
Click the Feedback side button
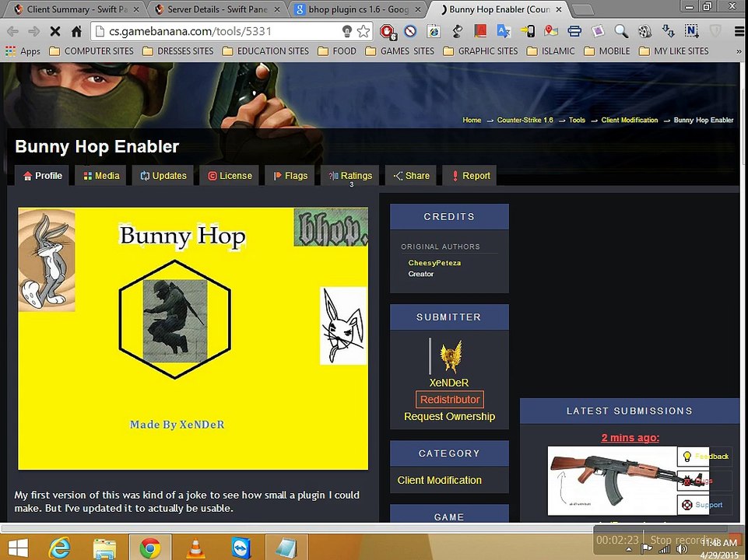tap(704, 457)
